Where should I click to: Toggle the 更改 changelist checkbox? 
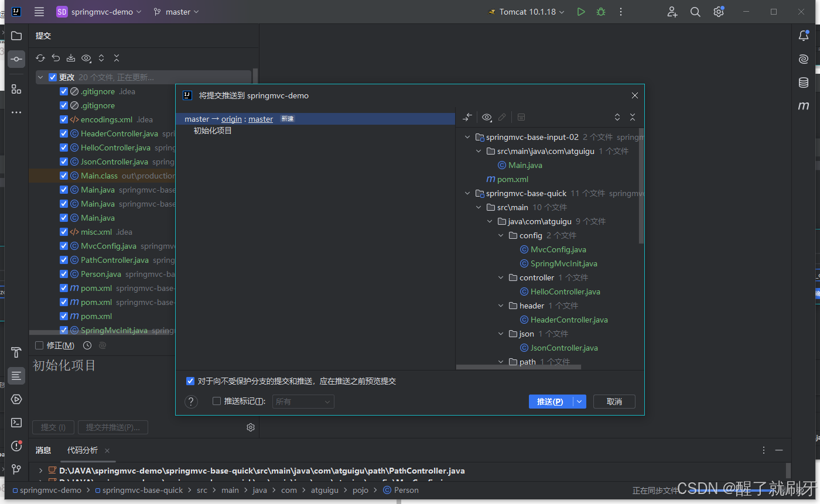(53, 77)
